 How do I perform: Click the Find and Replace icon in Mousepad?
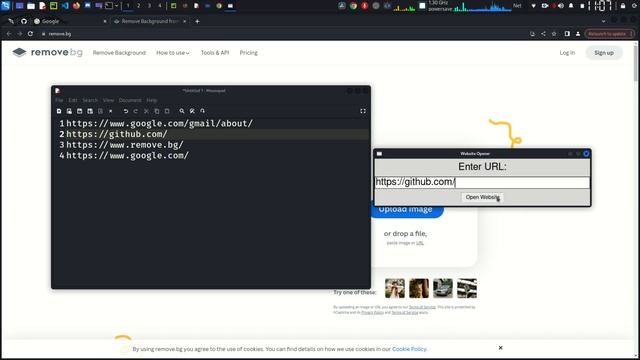coord(192,111)
